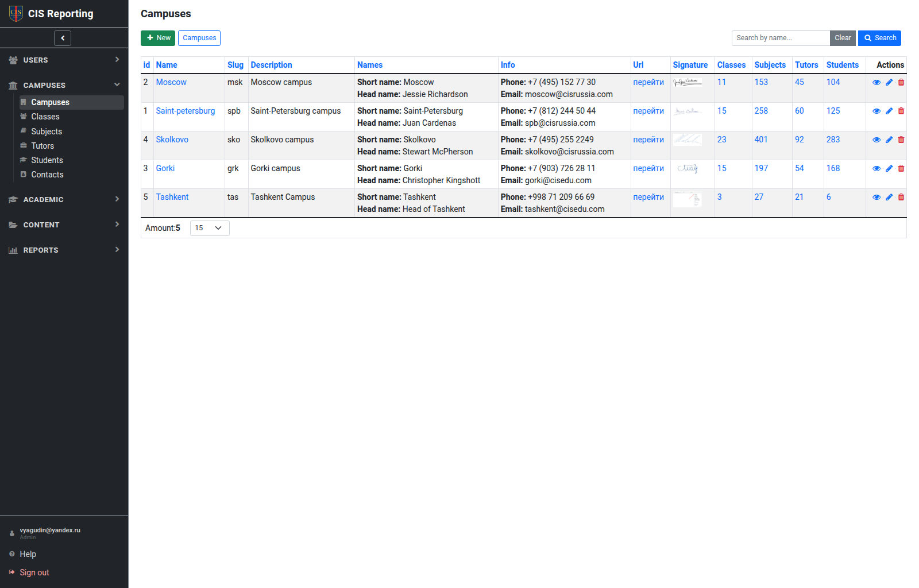Click the Search button
The width and height of the screenshot is (919, 588).
point(879,38)
